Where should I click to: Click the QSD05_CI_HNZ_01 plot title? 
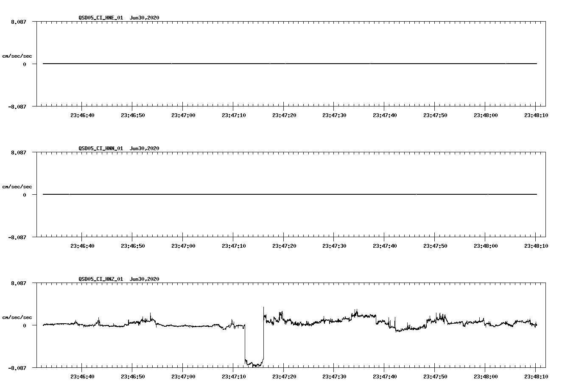tap(119, 279)
